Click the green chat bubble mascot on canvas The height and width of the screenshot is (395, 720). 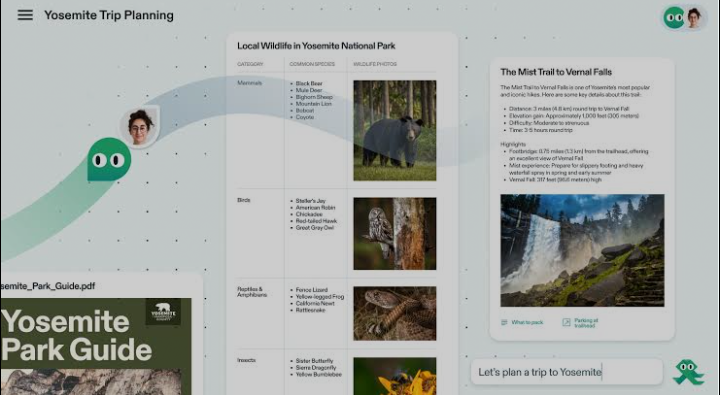coord(109,159)
